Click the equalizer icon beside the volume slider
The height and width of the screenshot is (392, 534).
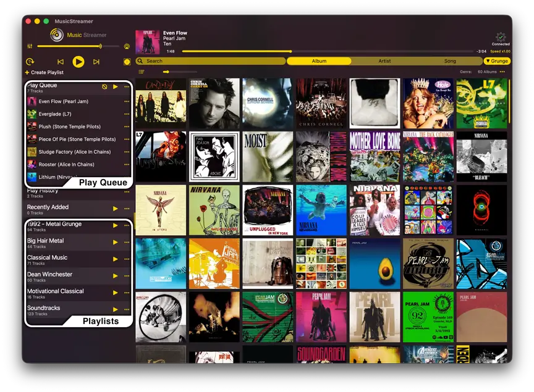[x=30, y=46]
